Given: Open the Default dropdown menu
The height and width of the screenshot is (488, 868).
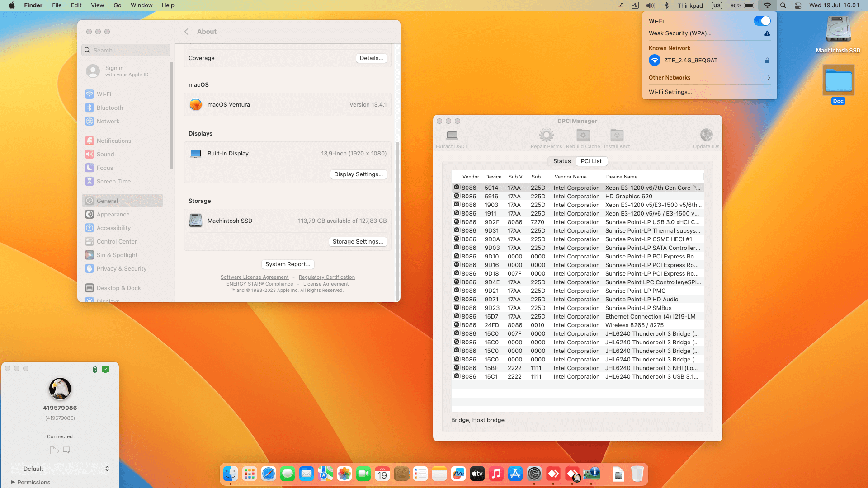Looking at the screenshot, I should pos(60,469).
